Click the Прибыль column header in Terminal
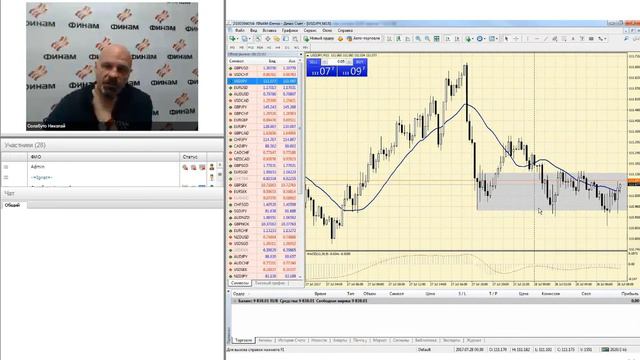Viewport: 640px width, 360px height. coord(629,293)
